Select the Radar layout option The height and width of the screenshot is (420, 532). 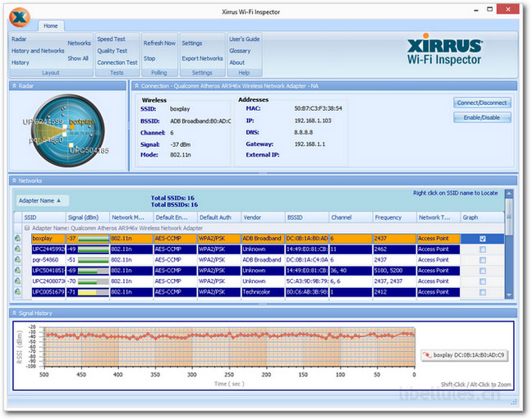point(19,39)
